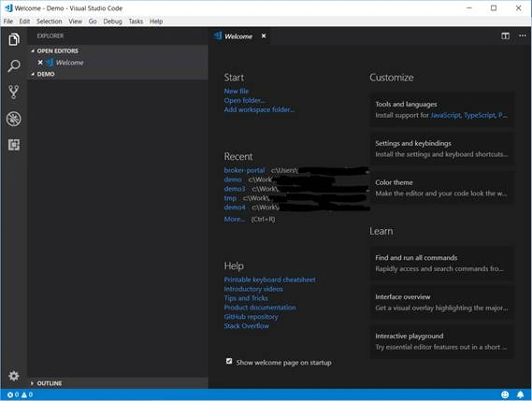Open Color theme card

(x=441, y=188)
